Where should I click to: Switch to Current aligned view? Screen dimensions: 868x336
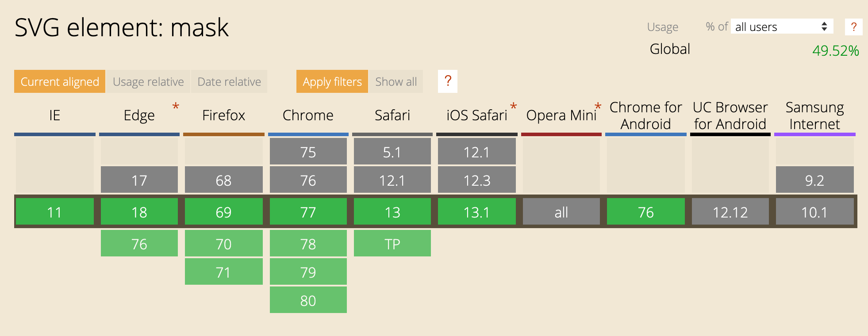(x=60, y=82)
